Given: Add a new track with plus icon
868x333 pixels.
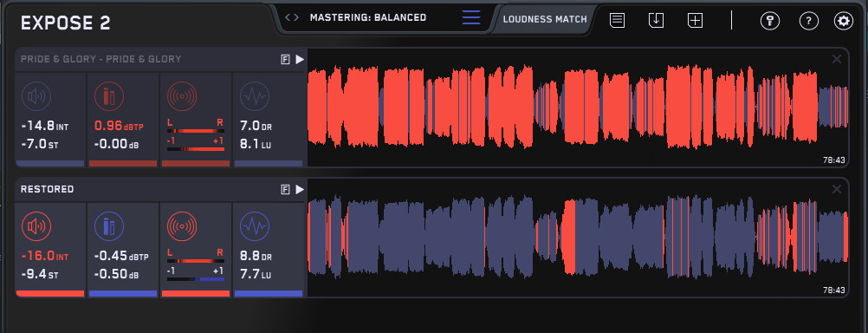Looking at the screenshot, I should point(695,21).
